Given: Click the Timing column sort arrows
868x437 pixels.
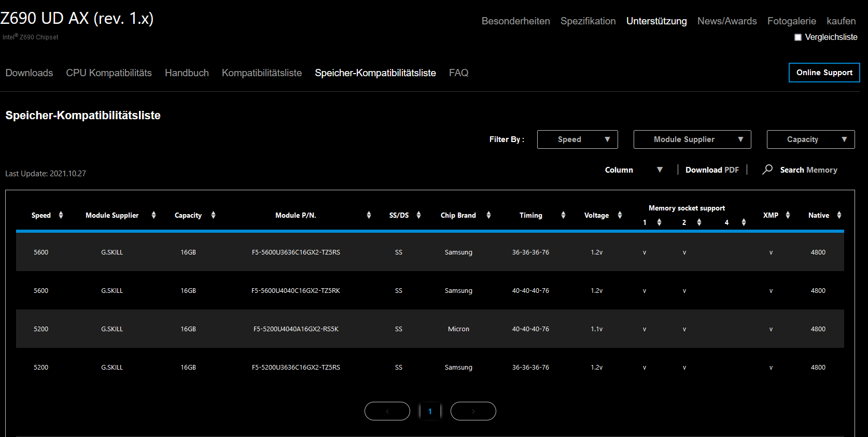Looking at the screenshot, I should (x=563, y=215).
